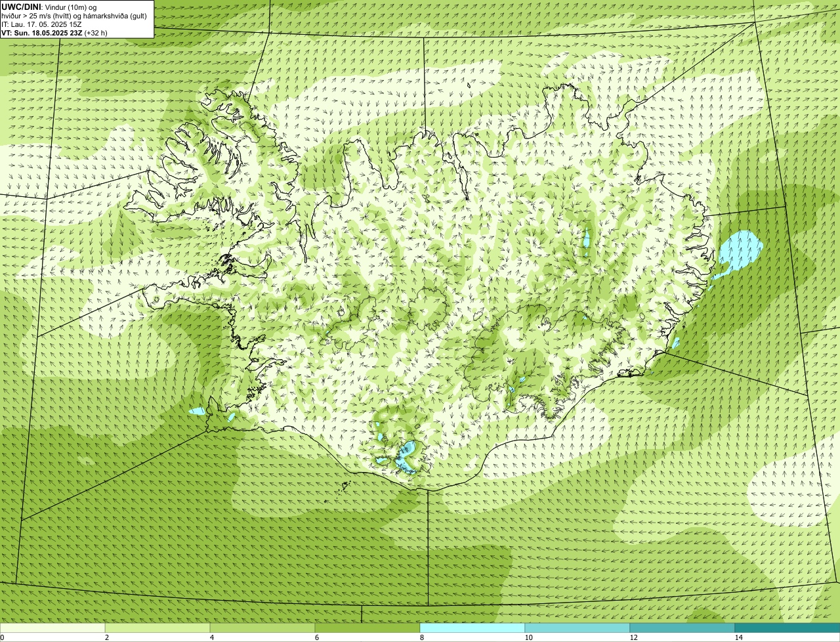Click the 'UWC/DINI: Vindur (10m) og' title line

49,7
